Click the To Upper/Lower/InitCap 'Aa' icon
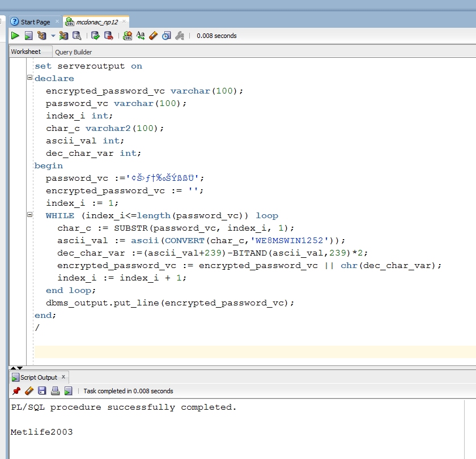The height and width of the screenshot is (459, 476). [141, 36]
